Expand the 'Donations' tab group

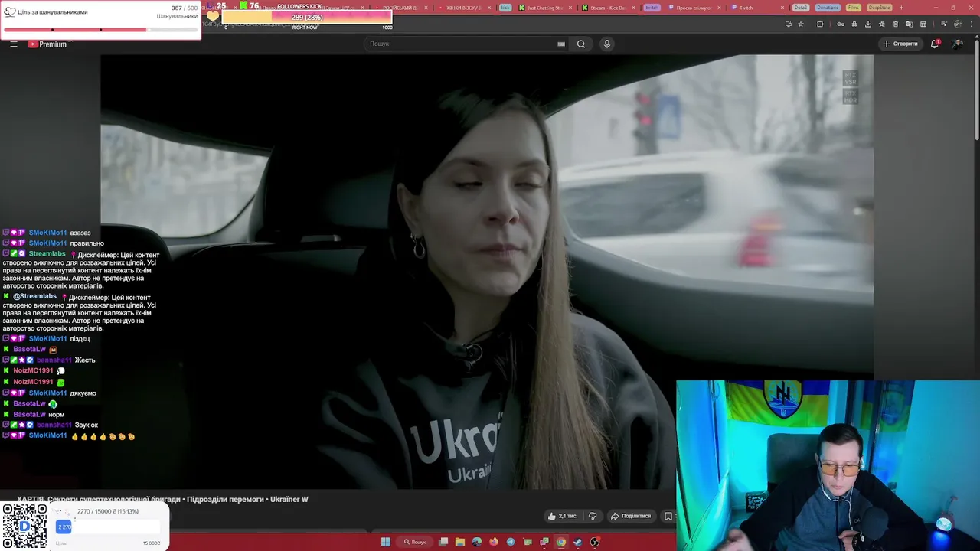click(828, 8)
